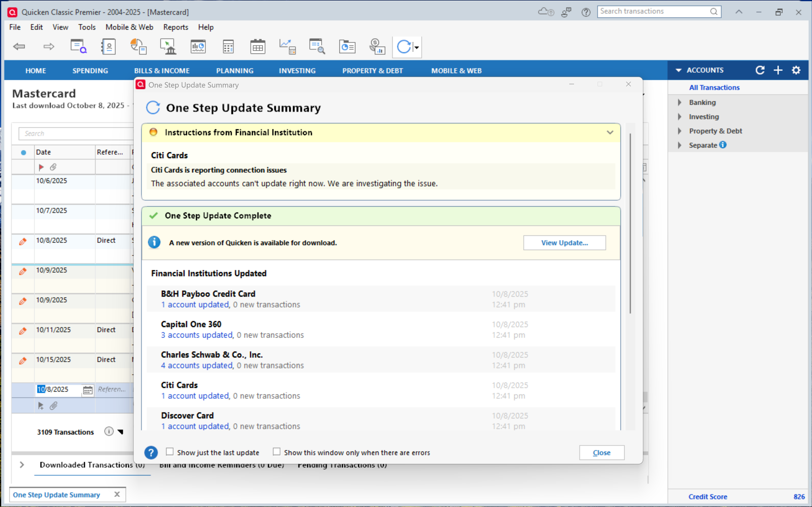Click the View Update... button
812x507 pixels.
pyautogui.click(x=564, y=243)
